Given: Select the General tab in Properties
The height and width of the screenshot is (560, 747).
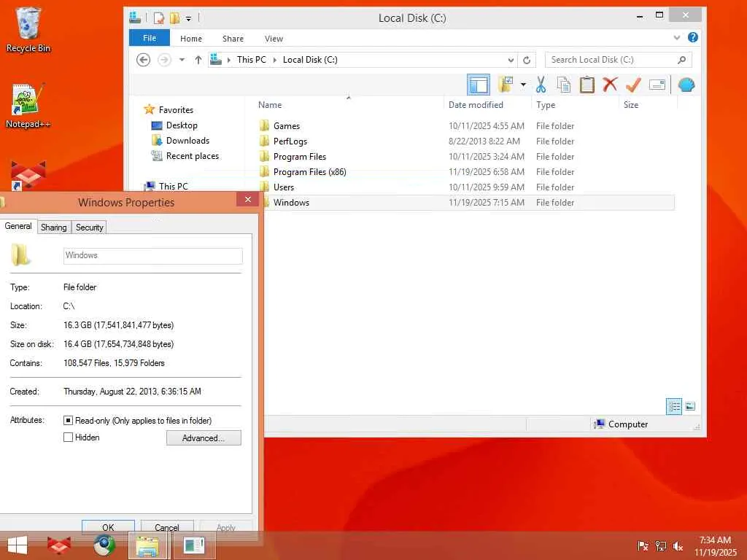Looking at the screenshot, I should 18,226.
